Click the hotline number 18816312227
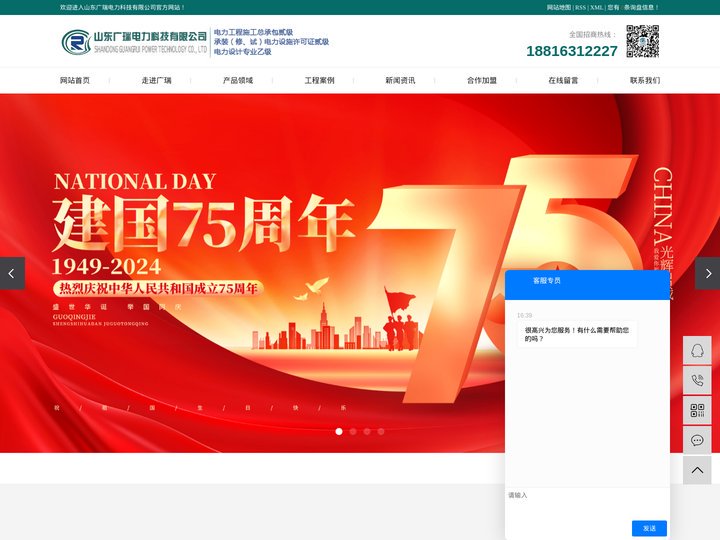The image size is (720, 540). 572,51
